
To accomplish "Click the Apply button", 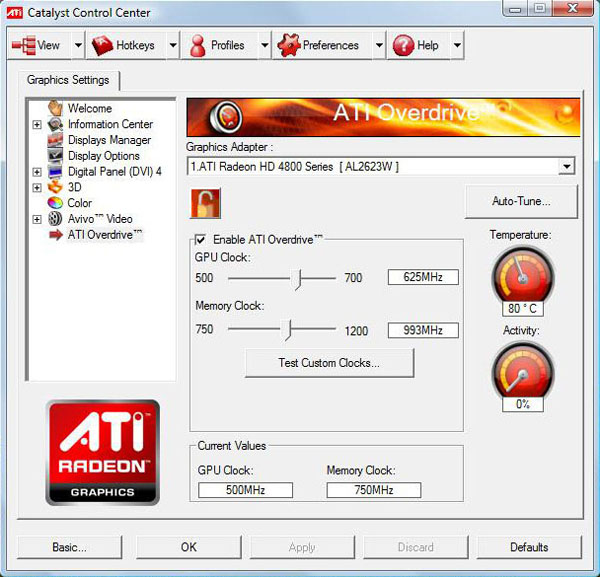I will pos(302,547).
